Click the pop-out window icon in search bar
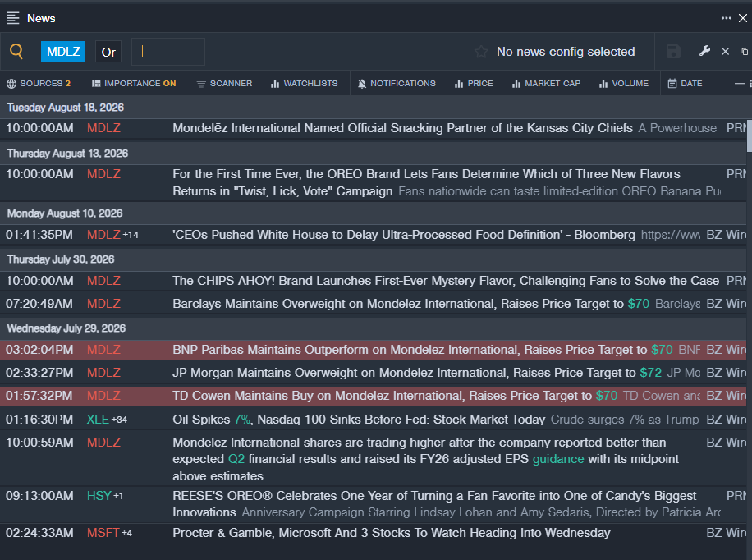The image size is (752, 560). tap(745, 52)
